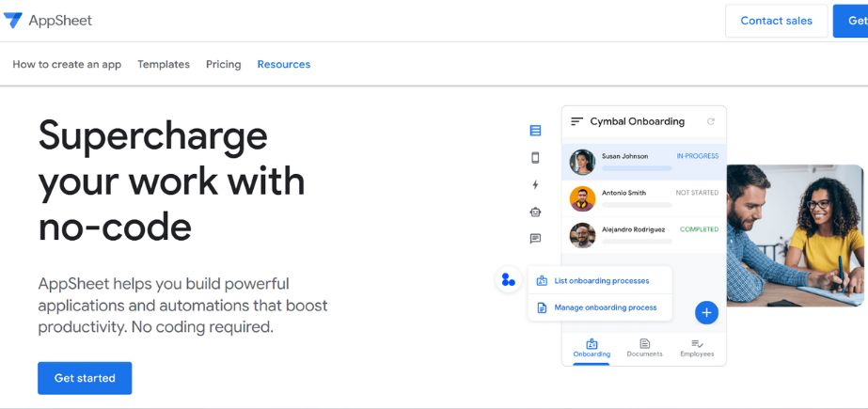Click Antonio Smith's progress bar
This screenshot has height=409, width=868.
637,205
